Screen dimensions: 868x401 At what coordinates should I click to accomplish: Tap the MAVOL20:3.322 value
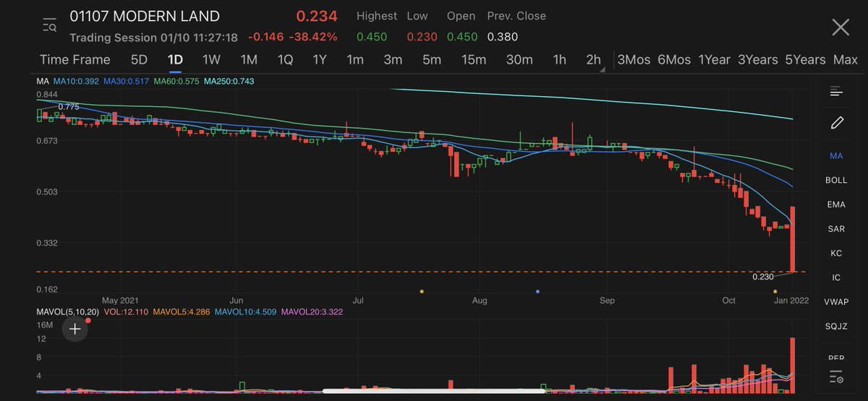[x=312, y=311]
